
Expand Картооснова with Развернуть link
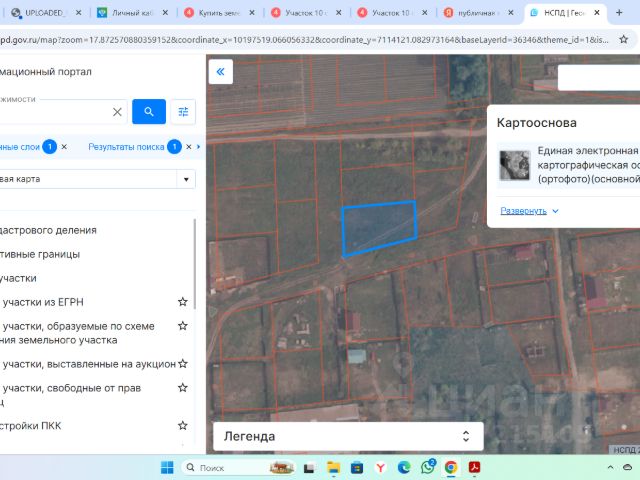[x=529, y=211]
